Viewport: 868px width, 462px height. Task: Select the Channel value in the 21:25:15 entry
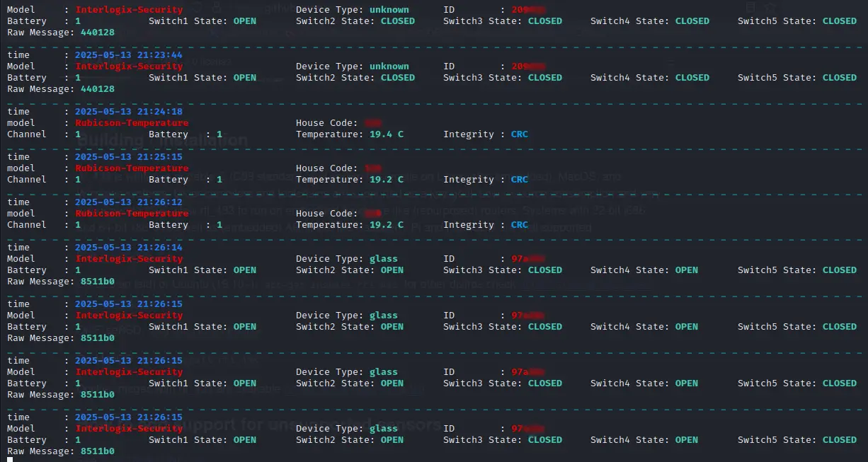(x=78, y=180)
